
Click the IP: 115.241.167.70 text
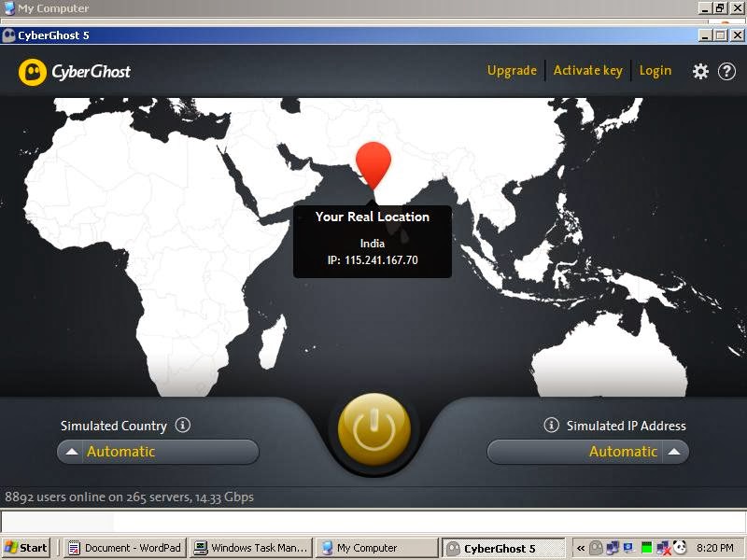[x=373, y=260]
